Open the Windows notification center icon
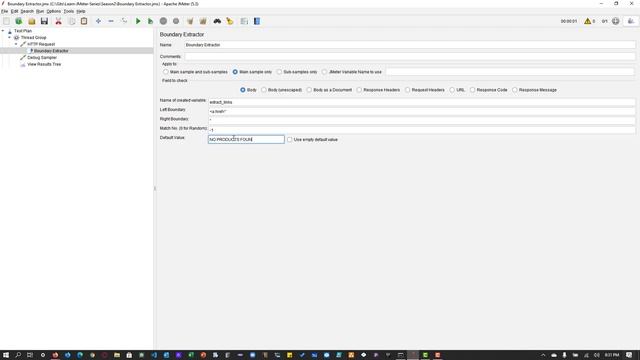Viewport: 640px width, 360px height. tap(629, 355)
